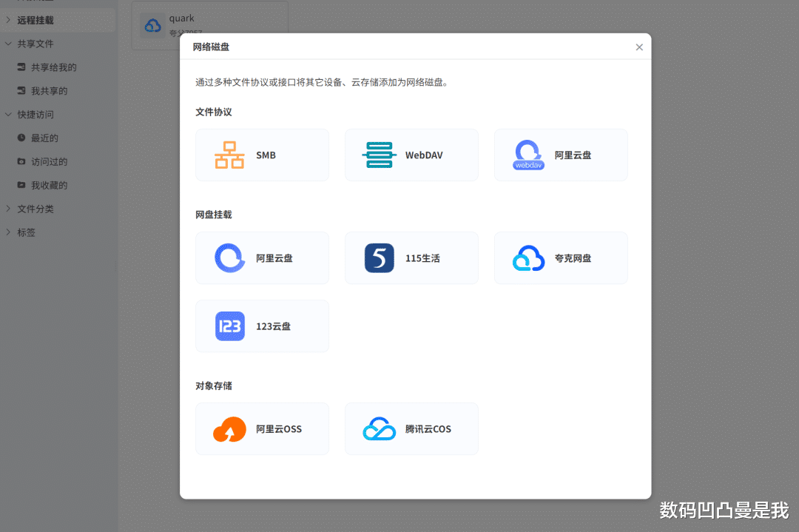The height and width of the screenshot is (532, 799).
Task: Click the 对象存储 heading
Action: point(214,385)
